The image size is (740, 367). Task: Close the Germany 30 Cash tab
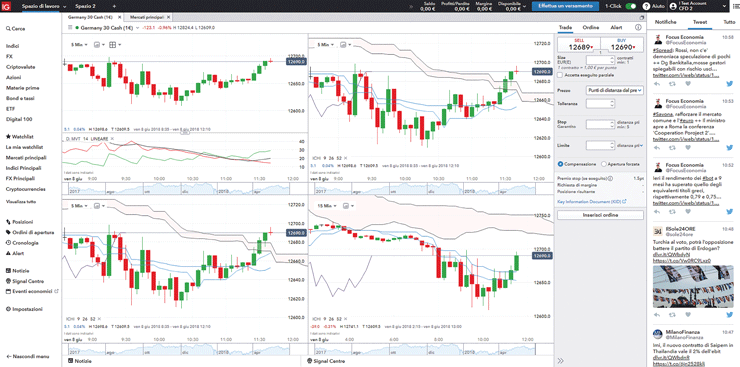click(x=120, y=17)
